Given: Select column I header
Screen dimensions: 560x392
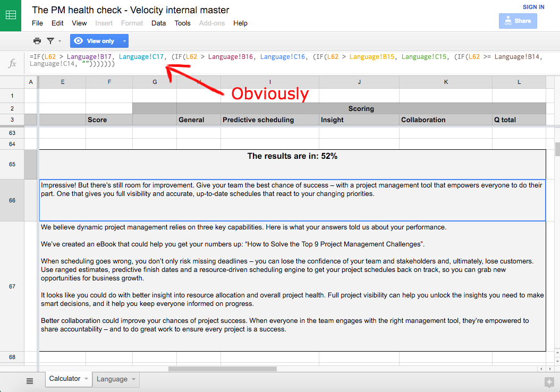Looking at the screenshot, I should (x=270, y=82).
